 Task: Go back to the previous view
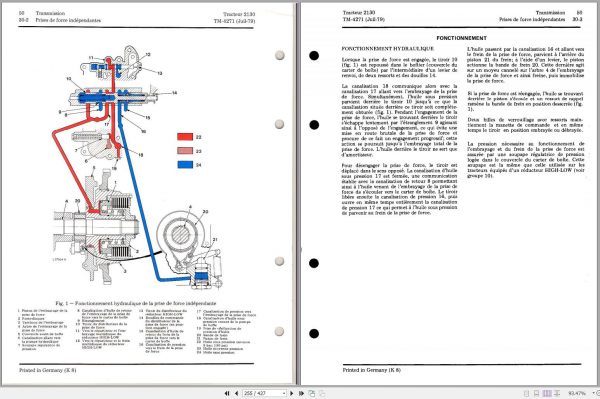[312, 393]
